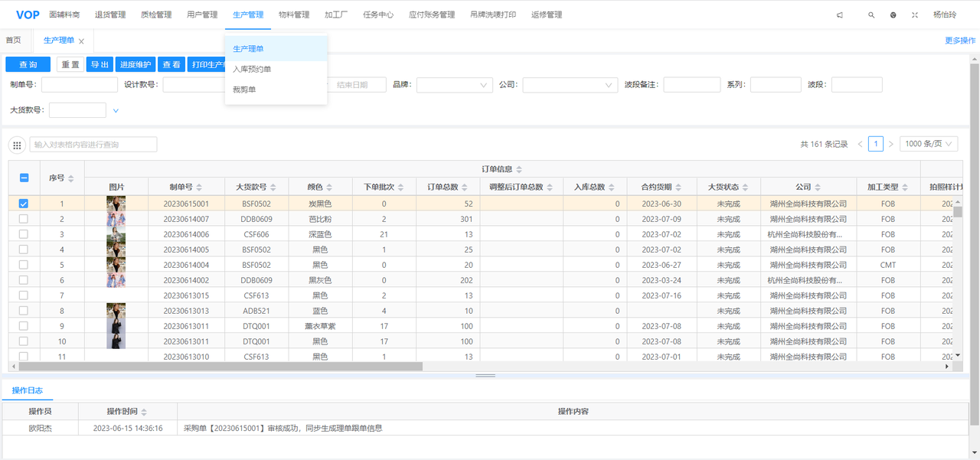Click the announcement megaphone icon
The height and width of the screenshot is (460, 980).
point(840,15)
